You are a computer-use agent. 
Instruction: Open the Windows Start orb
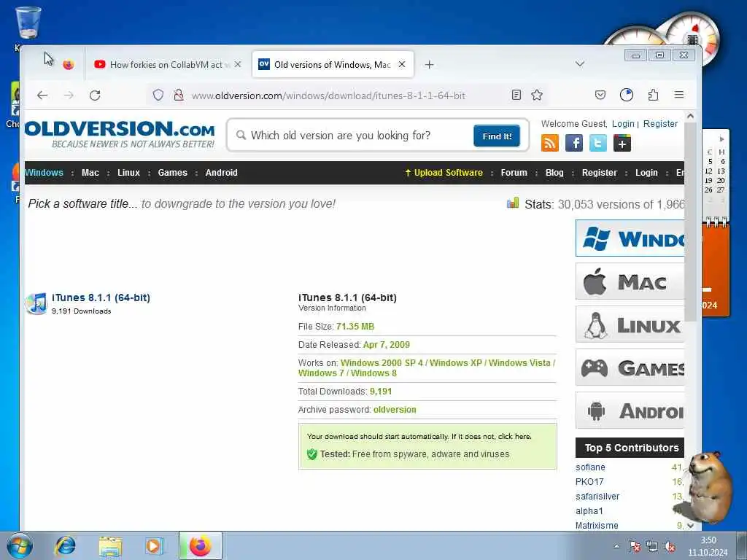[20, 545]
